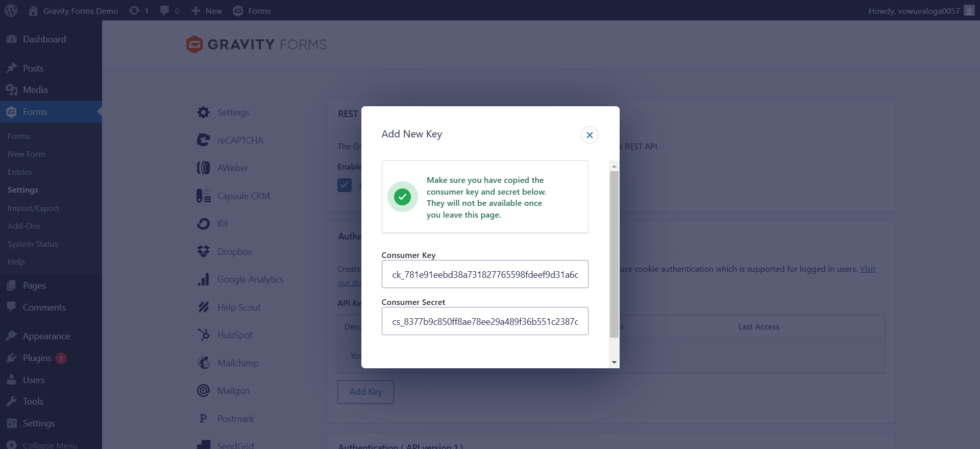
Task: Click the HubSpot icon
Action: [203, 335]
